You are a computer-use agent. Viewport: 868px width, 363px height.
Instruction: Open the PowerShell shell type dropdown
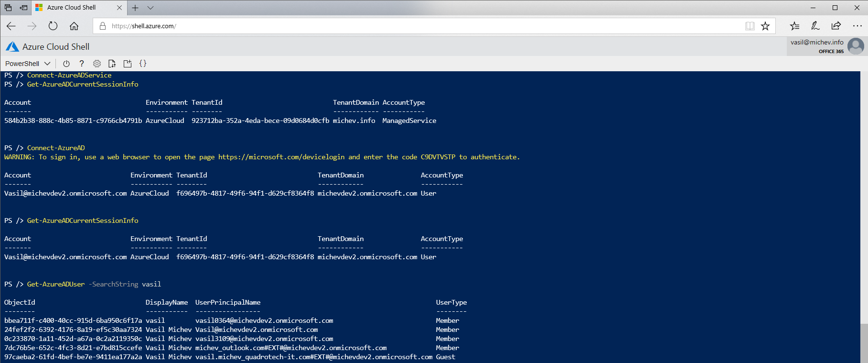(x=28, y=64)
